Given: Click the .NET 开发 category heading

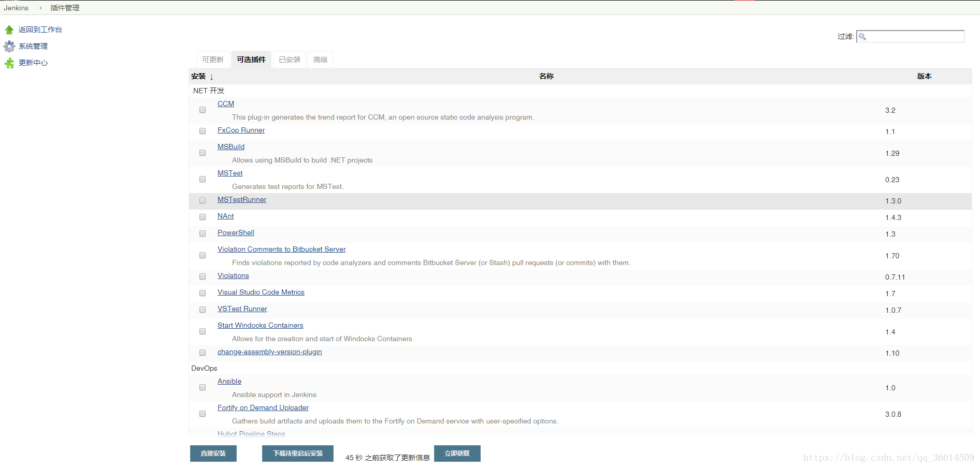Looking at the screenshot, I should 208,91.
